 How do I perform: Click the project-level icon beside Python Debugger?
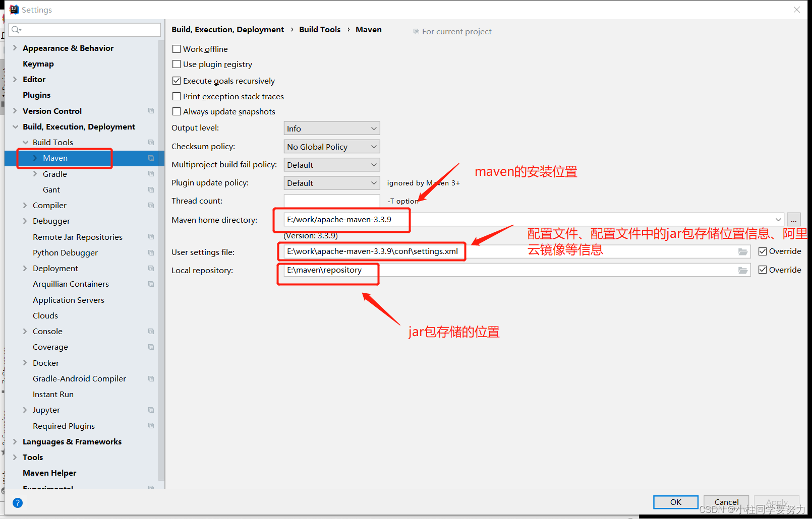coord(151,252)
